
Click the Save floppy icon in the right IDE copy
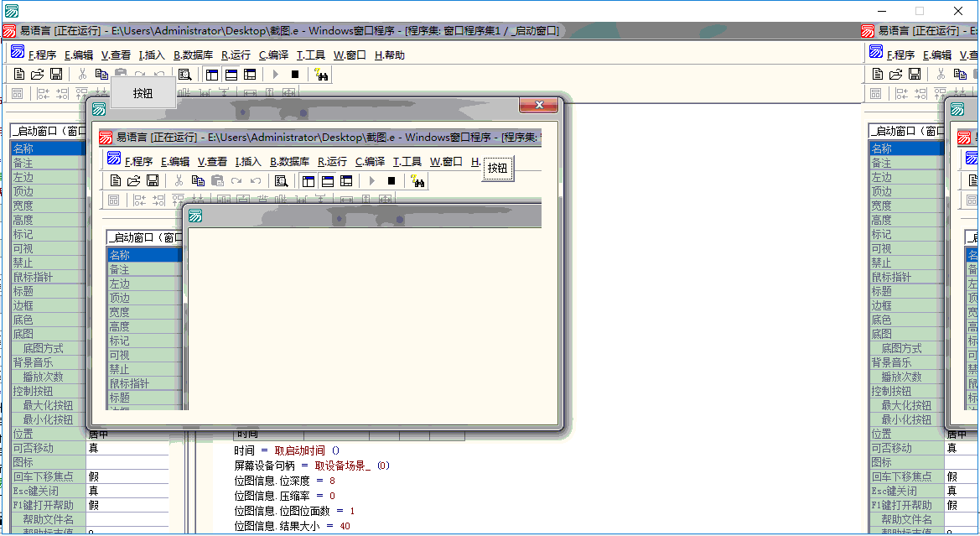[x=915, y=75]
